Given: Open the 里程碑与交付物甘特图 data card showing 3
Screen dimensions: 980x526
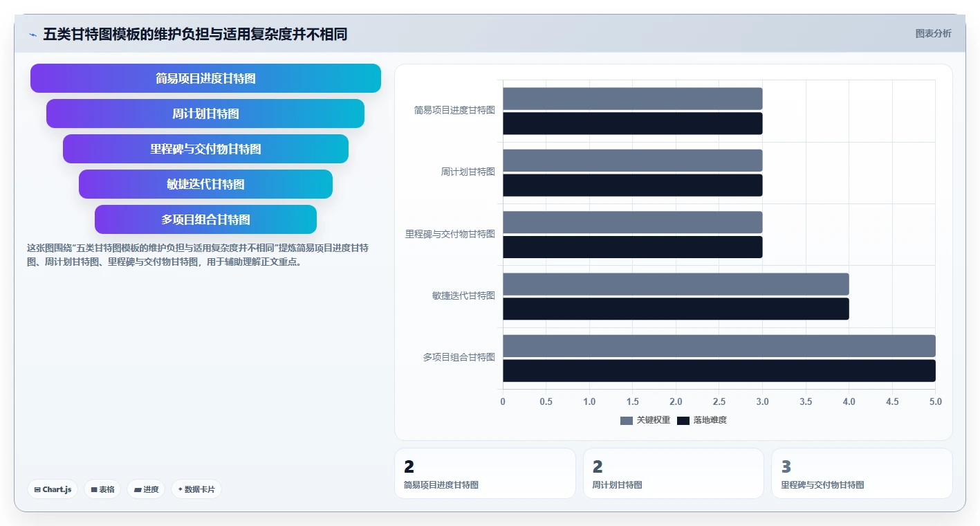Looking at the screenshot, I should 862,473.
